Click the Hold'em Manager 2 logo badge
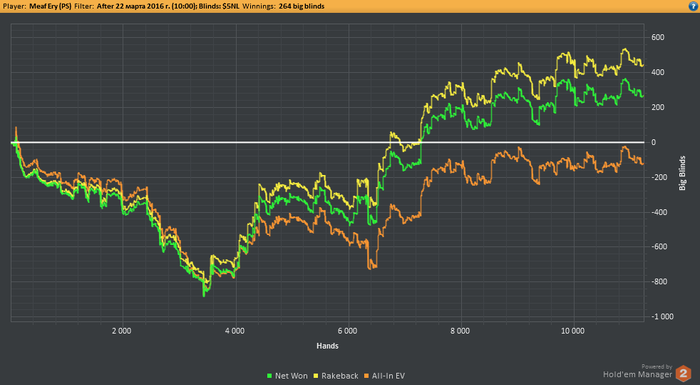Image resolution: width=700 pixels, height=385 pixels. click(x=683, y=373)
